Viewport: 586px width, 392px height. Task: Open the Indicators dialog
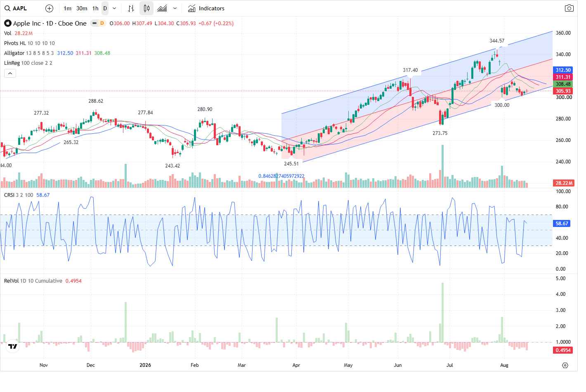pyautogui.click(x=206, y=8)
